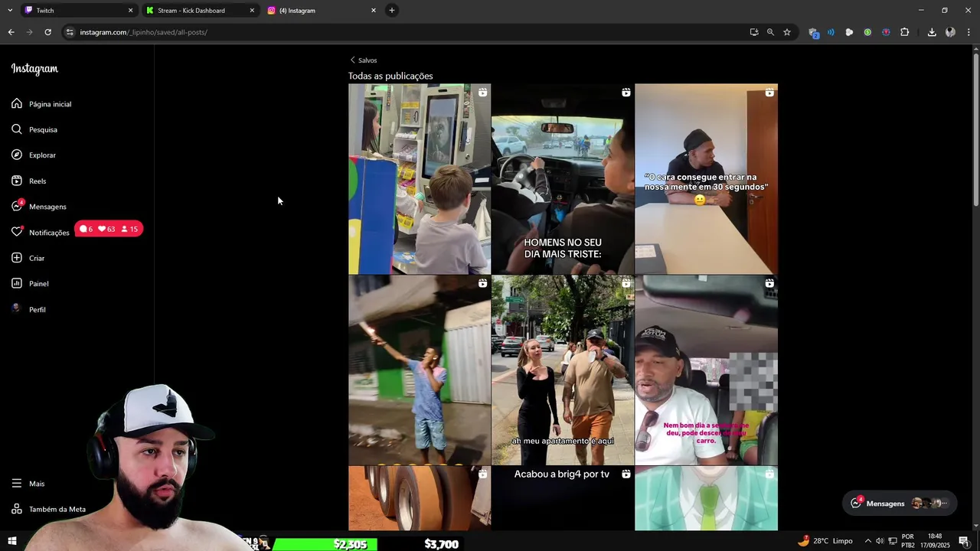This screenshot has height=551, width=980.
Task: Open the taskbar clock 18:48
Action: coord(935,541)
